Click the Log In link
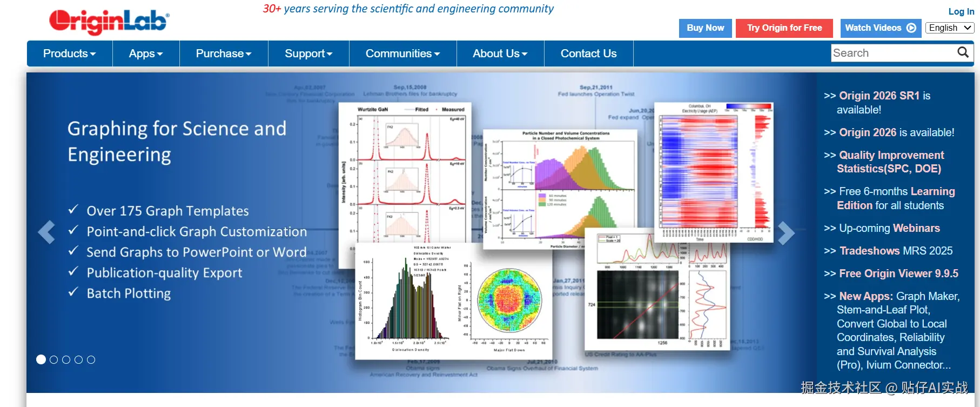This screenshot has width=980, height=407. [x=961, y=11]
